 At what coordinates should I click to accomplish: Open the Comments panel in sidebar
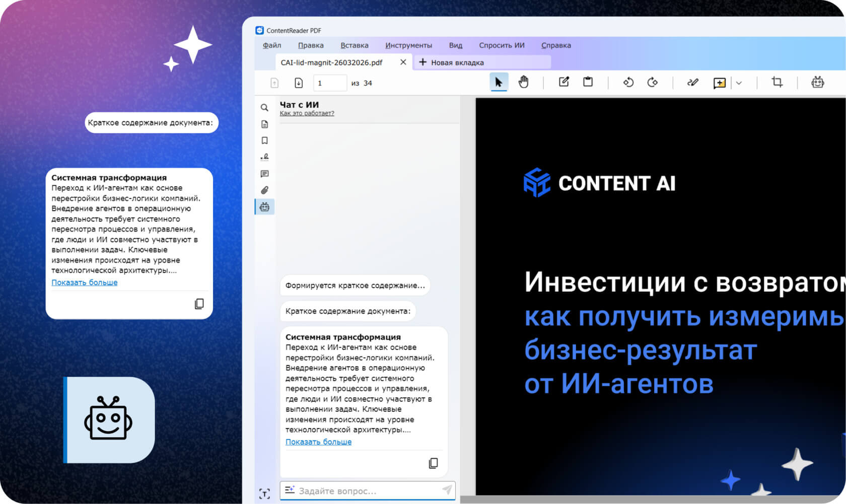(x=264, y=174)
